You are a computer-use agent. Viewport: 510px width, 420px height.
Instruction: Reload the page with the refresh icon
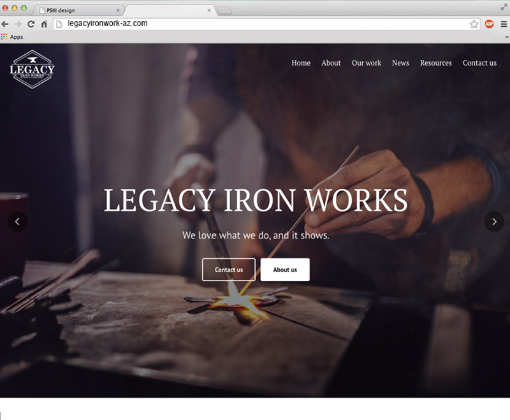click(x=31, y=24)
